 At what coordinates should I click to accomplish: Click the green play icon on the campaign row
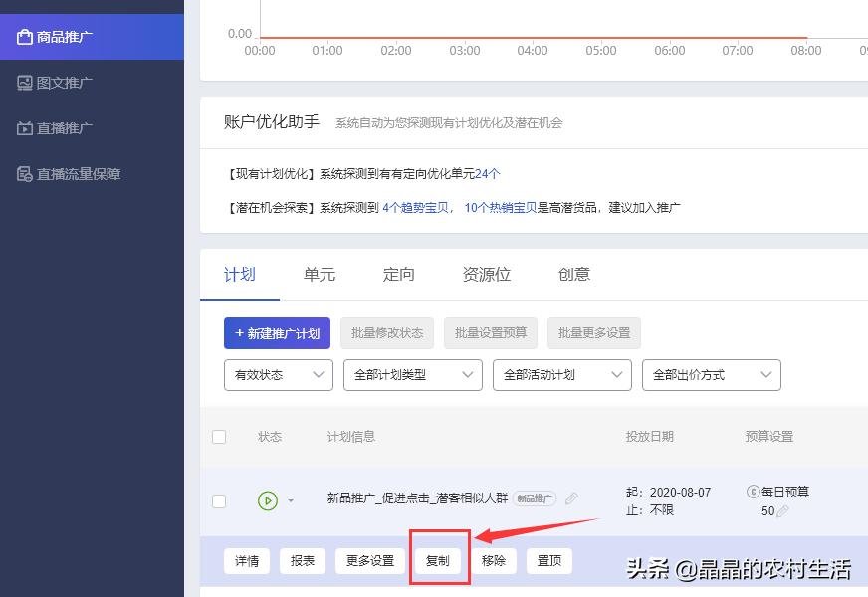point(267,501)
